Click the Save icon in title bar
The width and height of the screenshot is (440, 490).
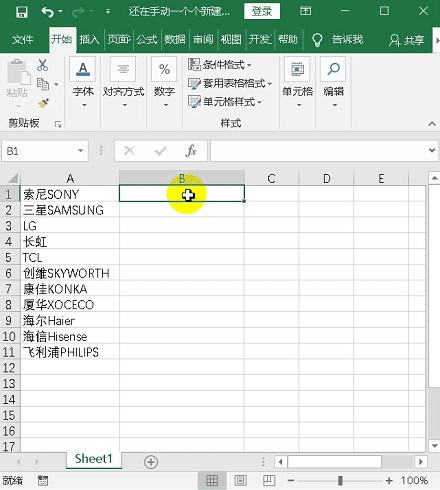(22, 12)
